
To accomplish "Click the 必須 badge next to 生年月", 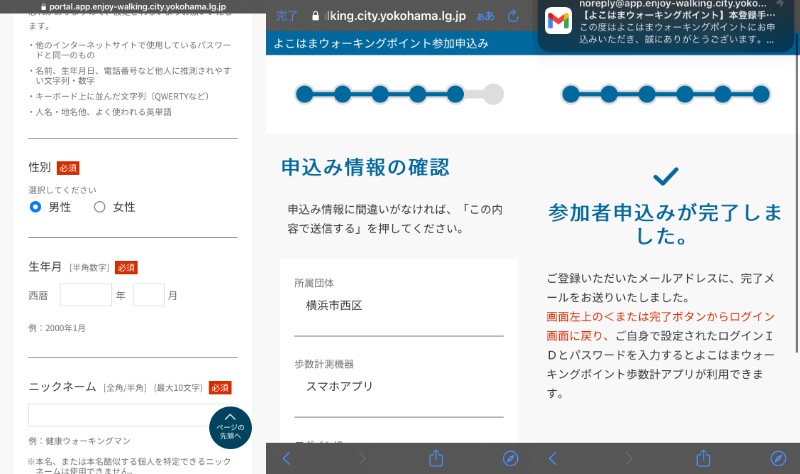I will click(x=126, y=267).
